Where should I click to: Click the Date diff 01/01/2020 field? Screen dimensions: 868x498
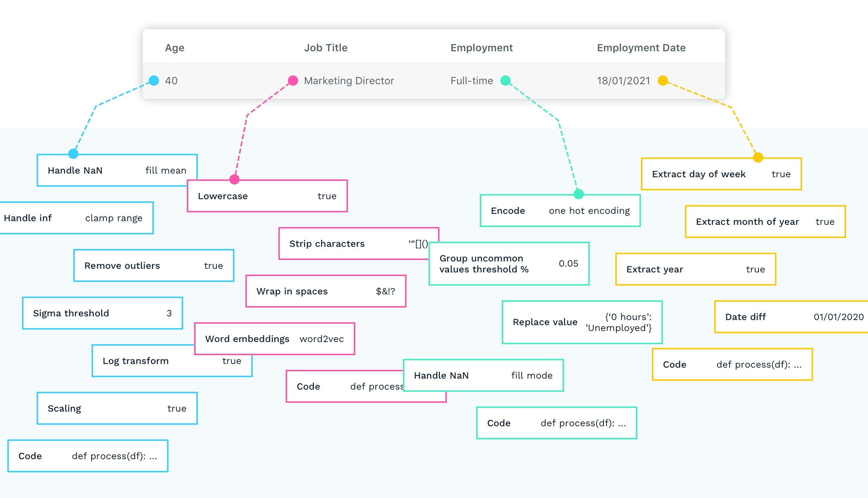[838, 317]
